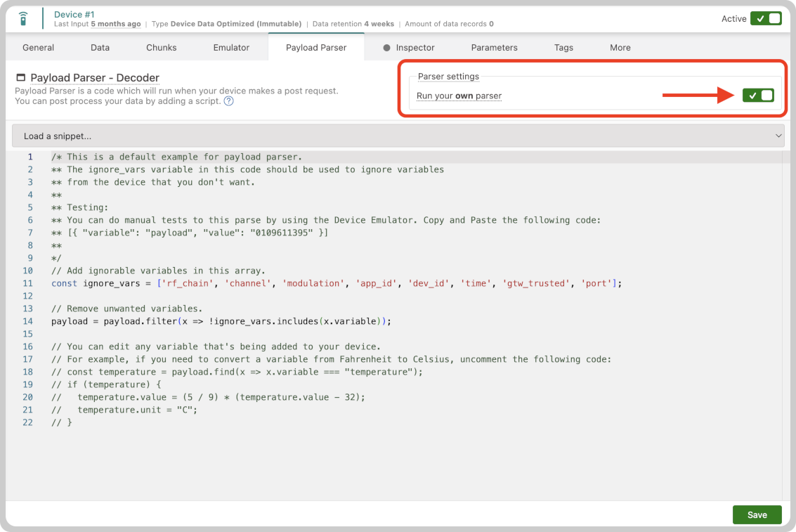
Task: Toggle the Run your own parser switch
Action: [x=758, y=95]
